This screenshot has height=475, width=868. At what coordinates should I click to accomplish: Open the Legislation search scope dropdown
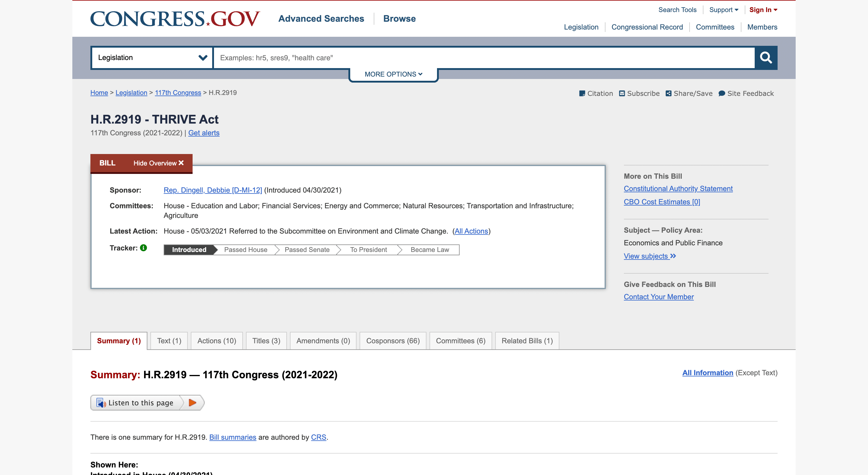(152, 58)
